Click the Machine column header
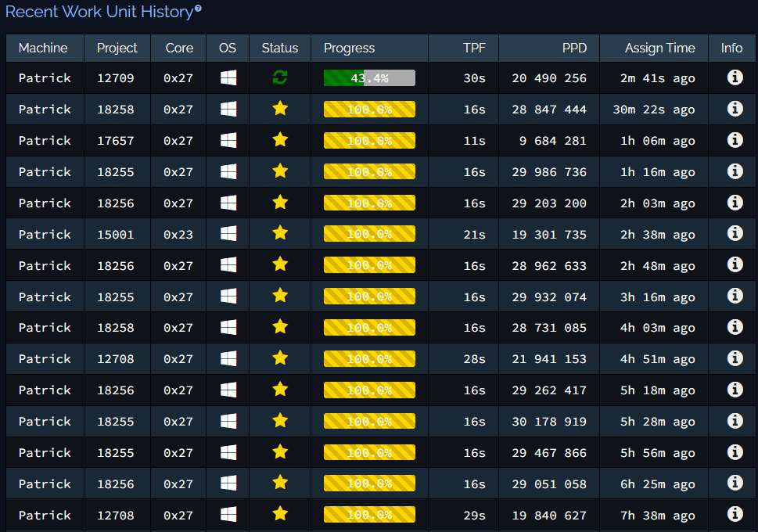Image resolution: width=758 pixels, height=532 pixels. (x=43, y=48)
